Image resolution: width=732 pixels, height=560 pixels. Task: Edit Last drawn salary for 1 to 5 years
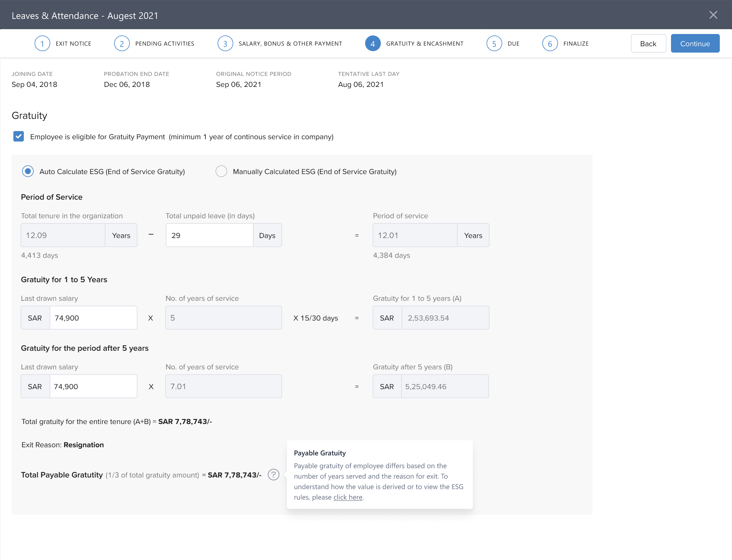tap(93, 318)
